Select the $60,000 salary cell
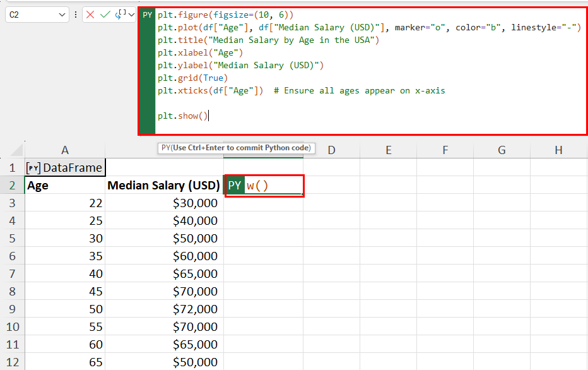 tap(164, 256)
